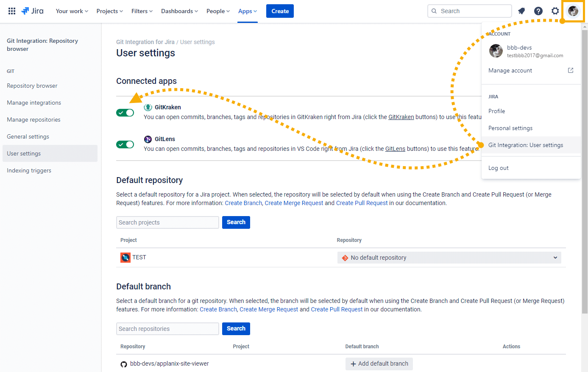Open the help question mark icon
Viewport: 588px width, 372px height.
(x=538, y=11)
